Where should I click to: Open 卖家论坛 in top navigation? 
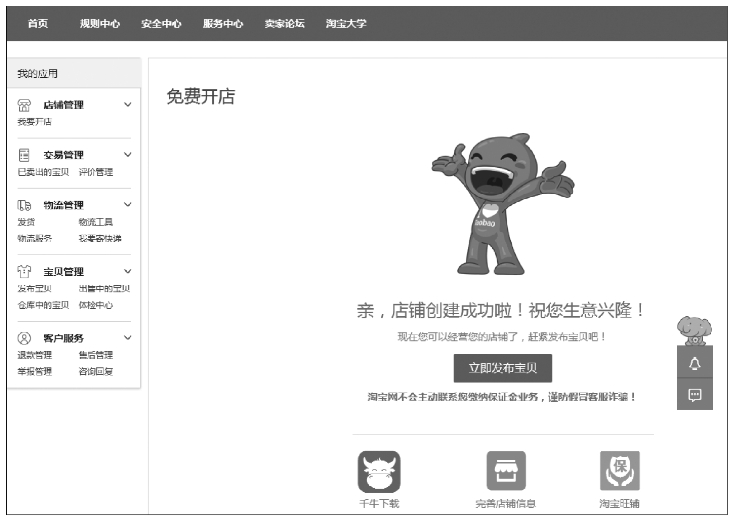click(x=284, y=23)
